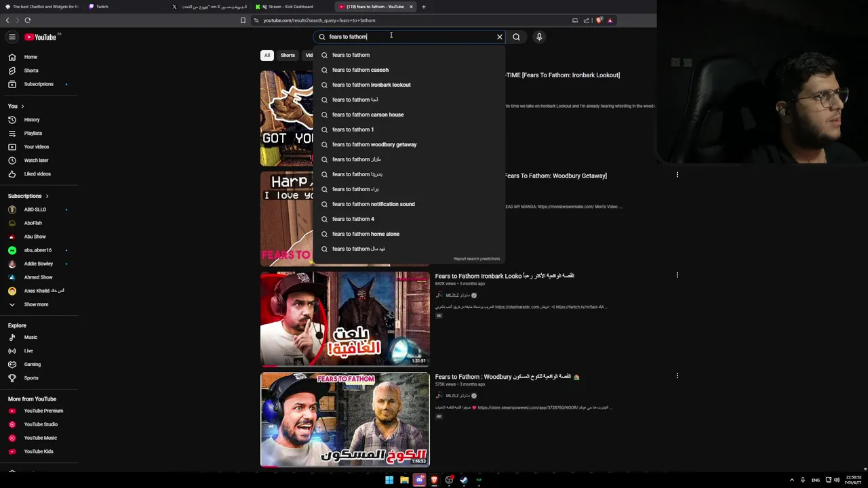868x488 pixels.
Task: Choose suggestion 'fears to fathom 1'
Action: click(409, 129)
